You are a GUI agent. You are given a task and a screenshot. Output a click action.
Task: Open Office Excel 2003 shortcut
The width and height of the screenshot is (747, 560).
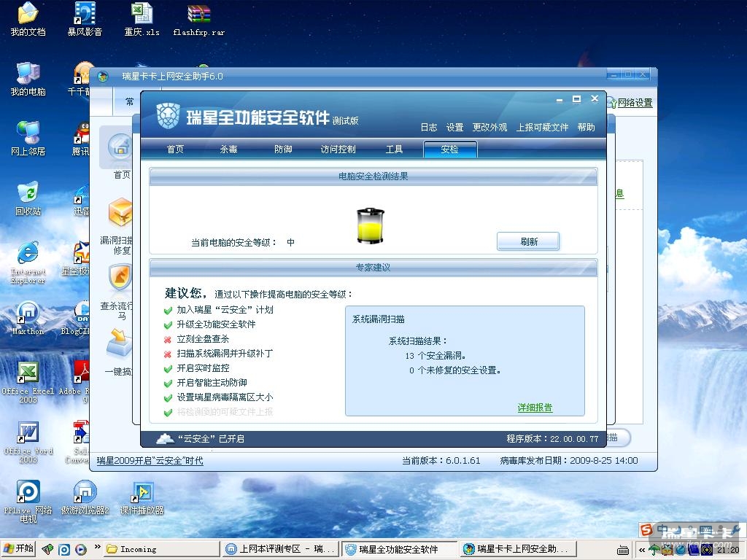[x=28, y=382]
